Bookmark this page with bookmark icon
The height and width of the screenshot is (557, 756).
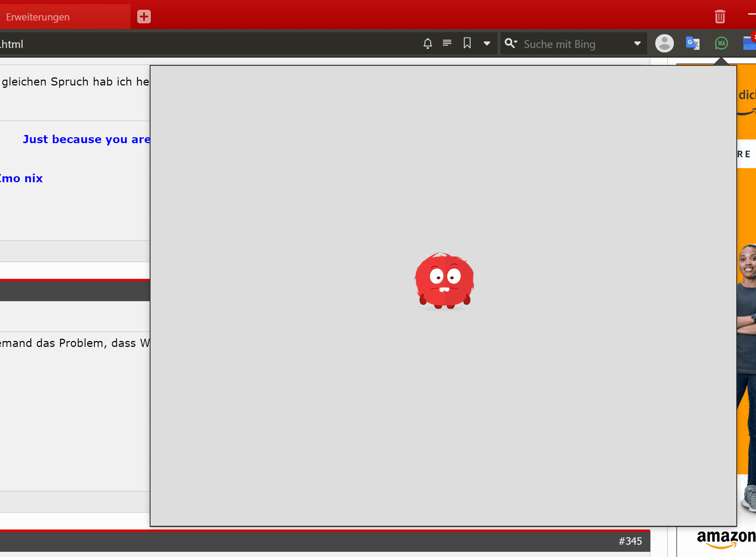tap(467, 44)
